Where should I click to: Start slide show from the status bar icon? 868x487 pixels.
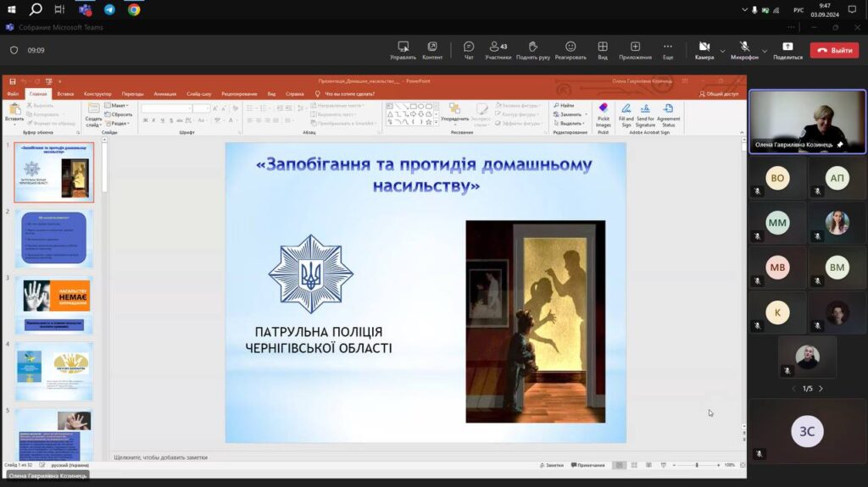663,466
